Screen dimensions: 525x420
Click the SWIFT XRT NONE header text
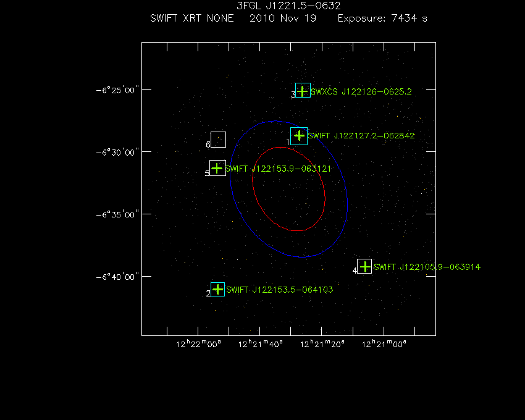(x=192, y=18)
